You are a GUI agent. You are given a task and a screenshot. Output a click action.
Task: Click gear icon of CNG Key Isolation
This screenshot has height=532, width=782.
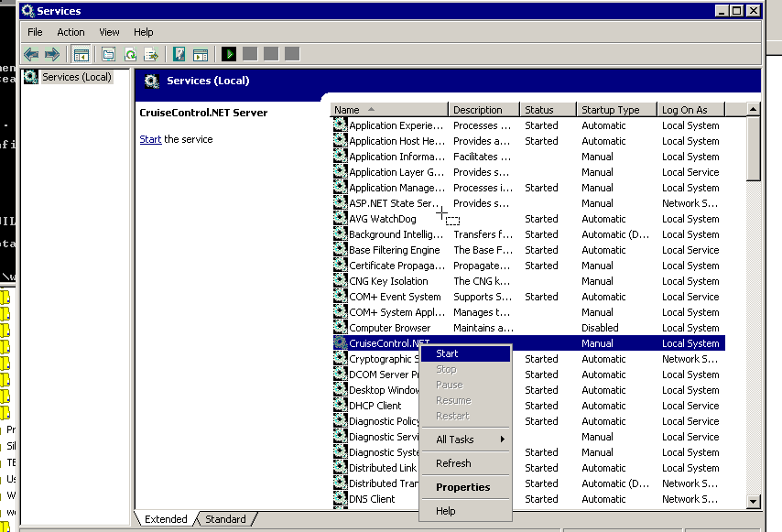(340, 281)
